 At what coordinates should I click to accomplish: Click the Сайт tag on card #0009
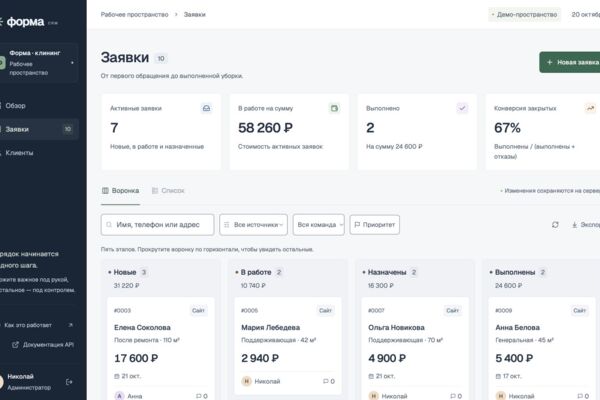(579, 310)
